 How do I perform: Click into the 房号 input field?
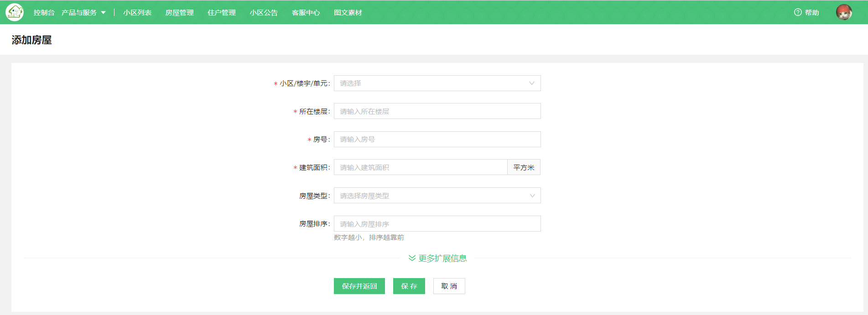[x=437, y=139]
